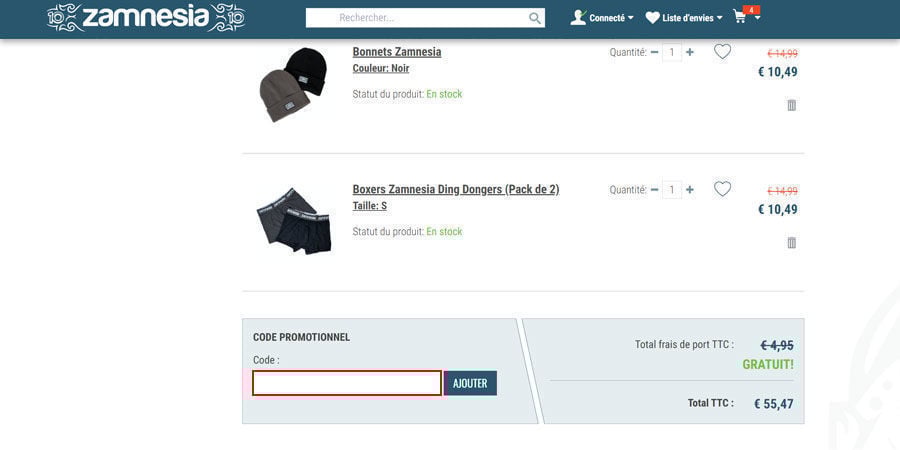Select € 10,49 price of Boxers Ding Dongers

778,210
